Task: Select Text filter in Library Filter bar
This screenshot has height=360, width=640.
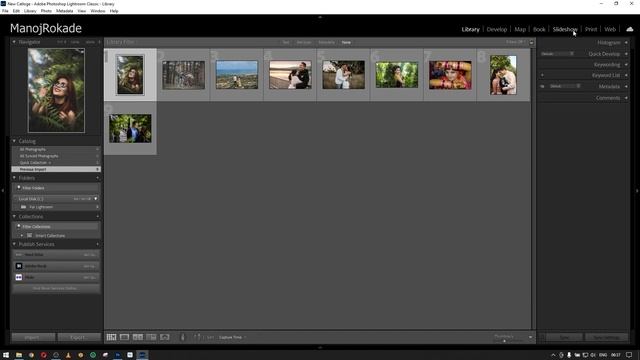Action: (x=286, y=42)
